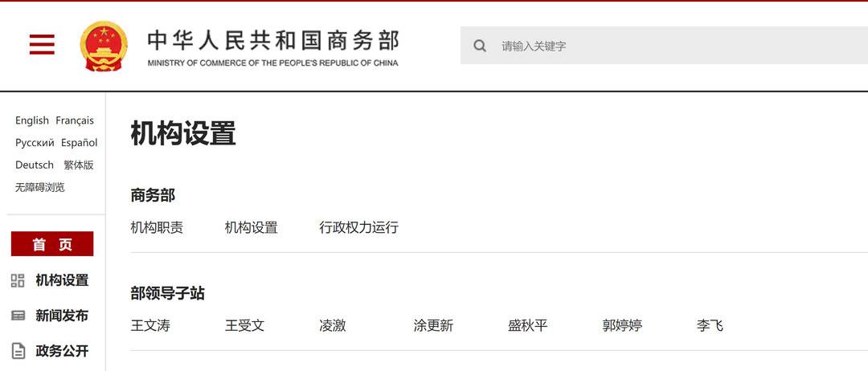Go to 首页 home button
The width and height of the screenshot is (868, 371).
tap(52, 244)
